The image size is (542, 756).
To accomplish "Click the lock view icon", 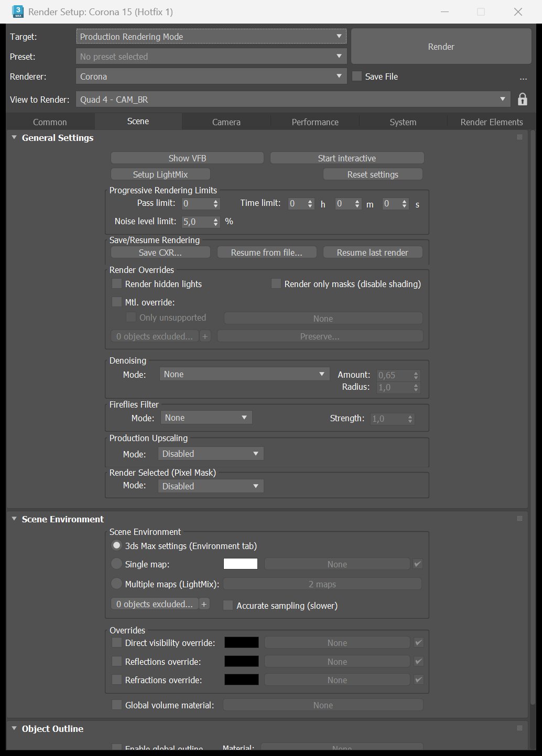I will tap(522, 99).
